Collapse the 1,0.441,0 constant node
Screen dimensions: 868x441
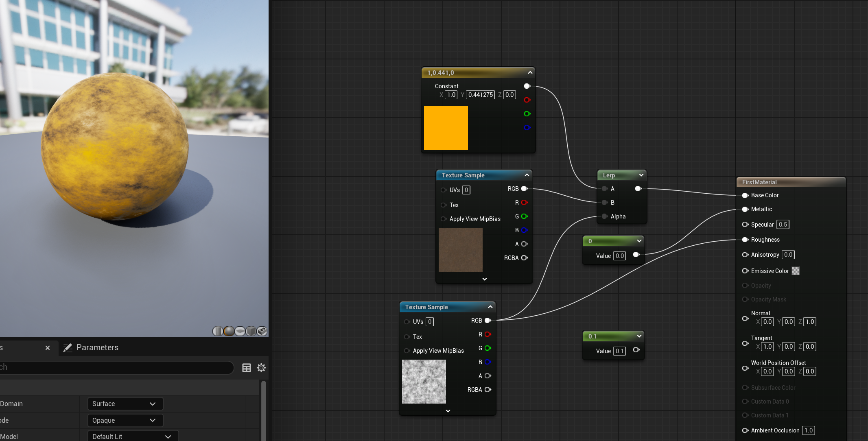click(530, 72)
